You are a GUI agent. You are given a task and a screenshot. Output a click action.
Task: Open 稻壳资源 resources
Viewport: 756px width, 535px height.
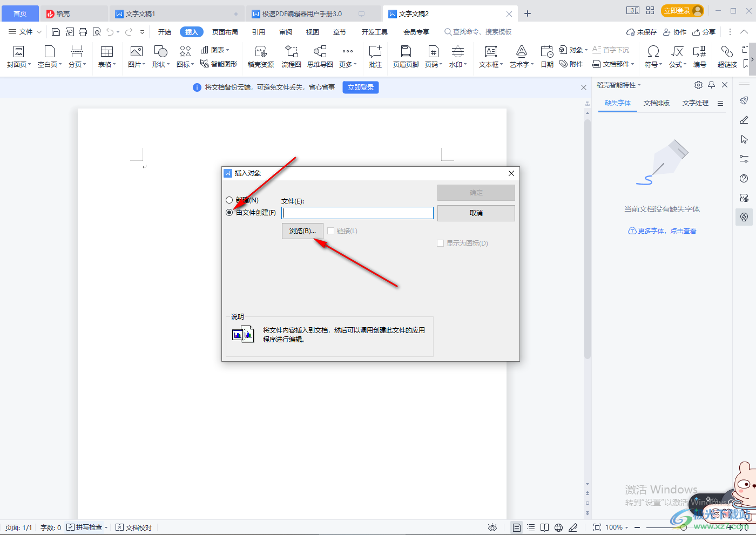pos(261,57)
